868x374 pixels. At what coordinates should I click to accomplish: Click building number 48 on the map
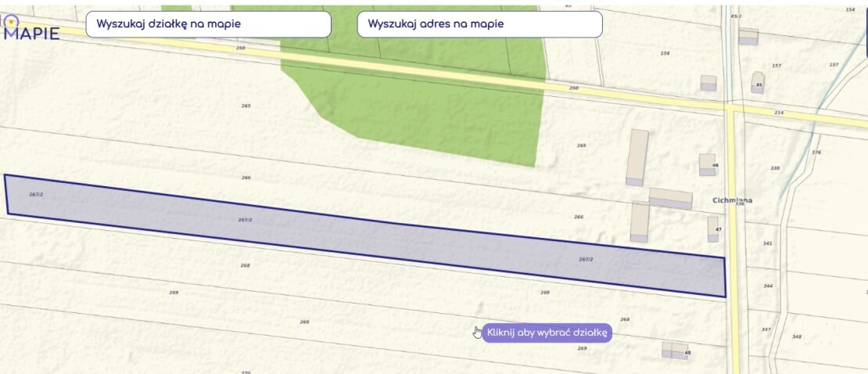click(676, 351)
